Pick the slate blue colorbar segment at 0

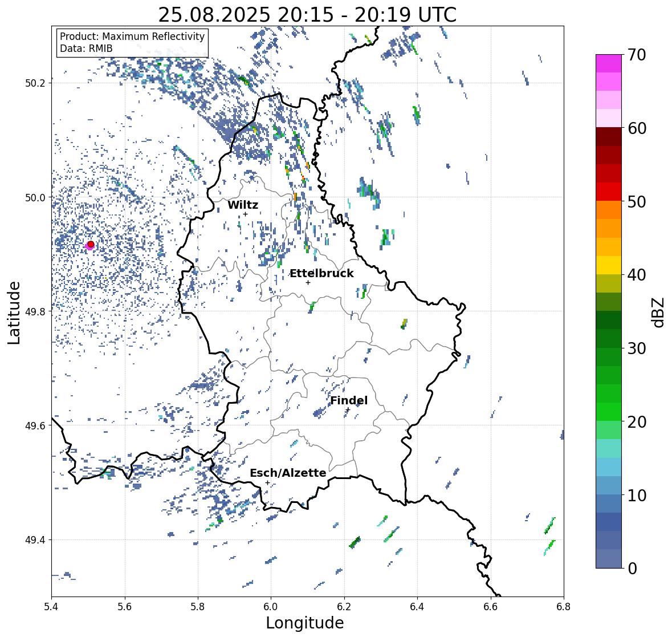(609, 558)
